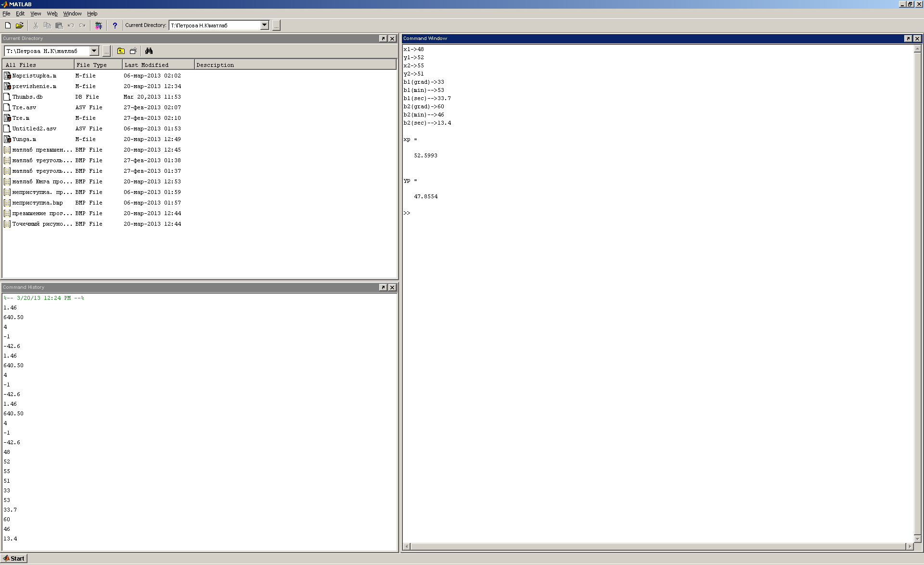924x565 pixels.
Task: Create new folder in Current Directory panel
Action: [x=133, y=51]
